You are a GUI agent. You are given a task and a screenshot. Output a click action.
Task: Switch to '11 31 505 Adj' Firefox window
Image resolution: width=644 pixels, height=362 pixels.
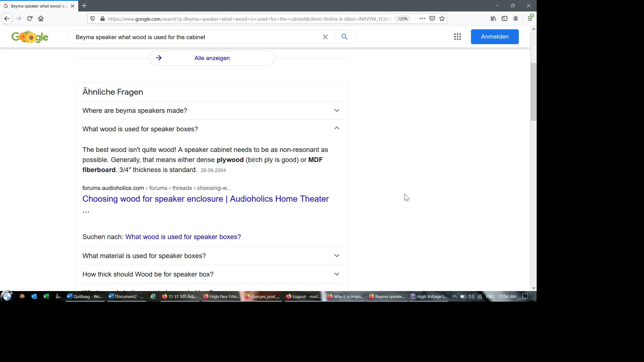179,296
